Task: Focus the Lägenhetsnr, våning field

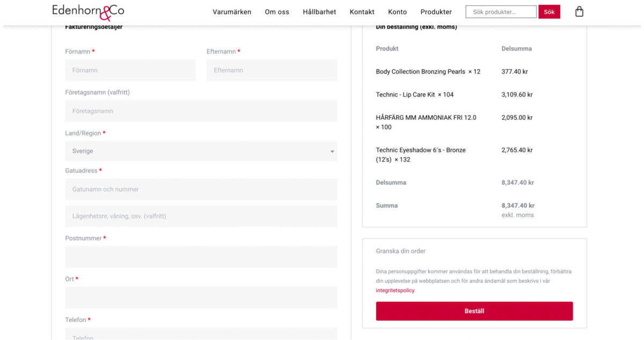Action: (x=201, y=216)
